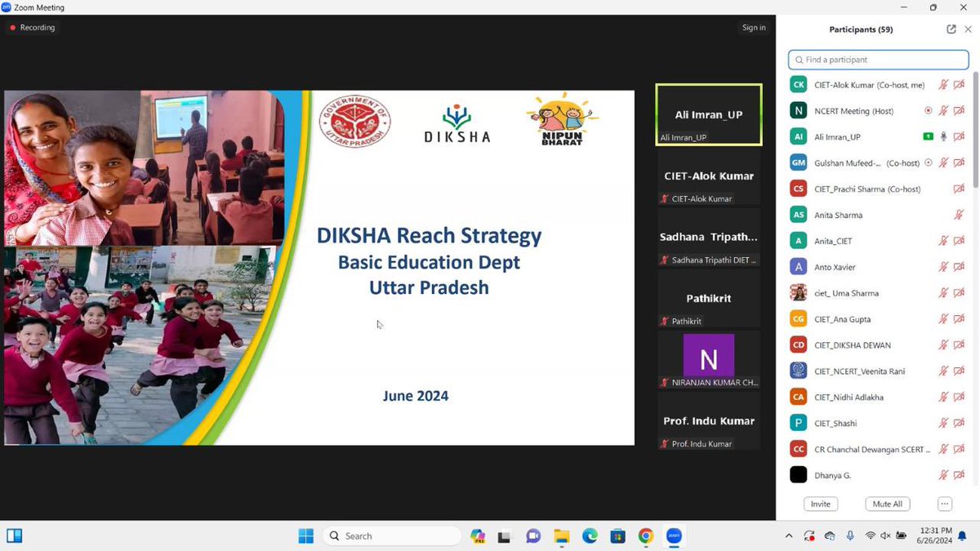
Task: Open network and volume quick settings
Action: click(x=885, y=536)
